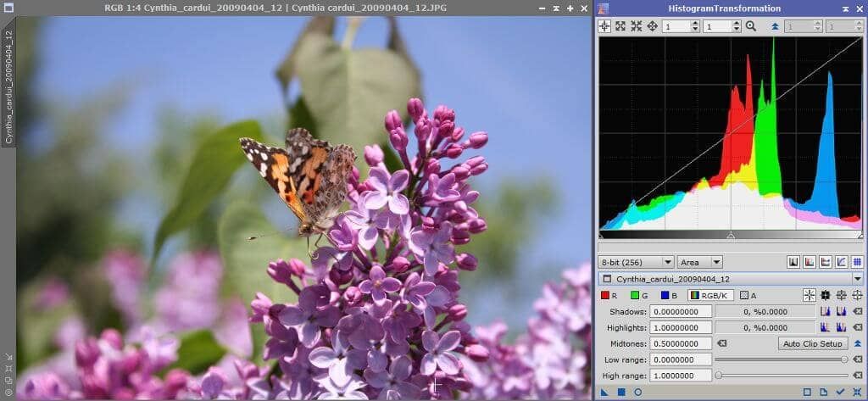The width and height of the screenshot is (868, 401).
Task: Shade the image window using its roll-up button
Action: (x=556, y=8)
